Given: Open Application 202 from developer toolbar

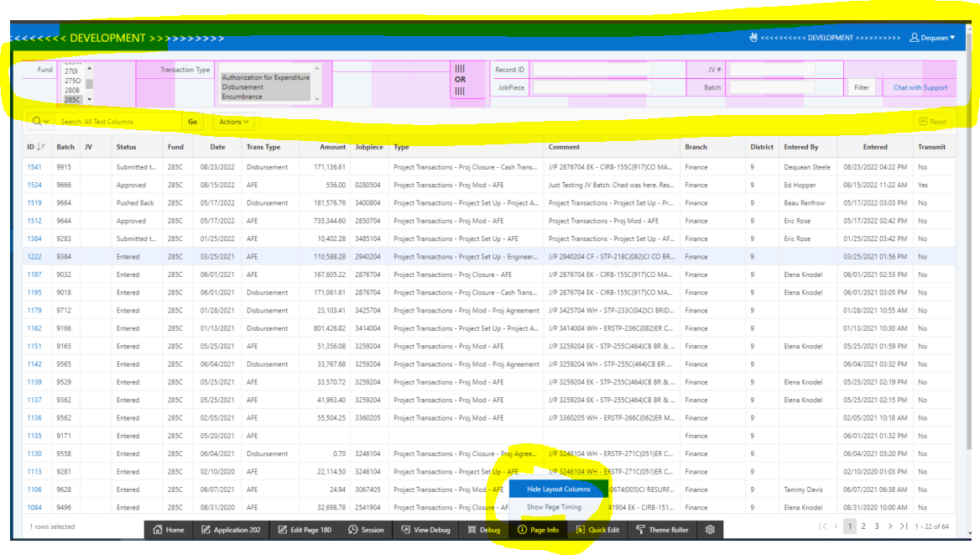Looking at the screenshot, I should 231,530.
